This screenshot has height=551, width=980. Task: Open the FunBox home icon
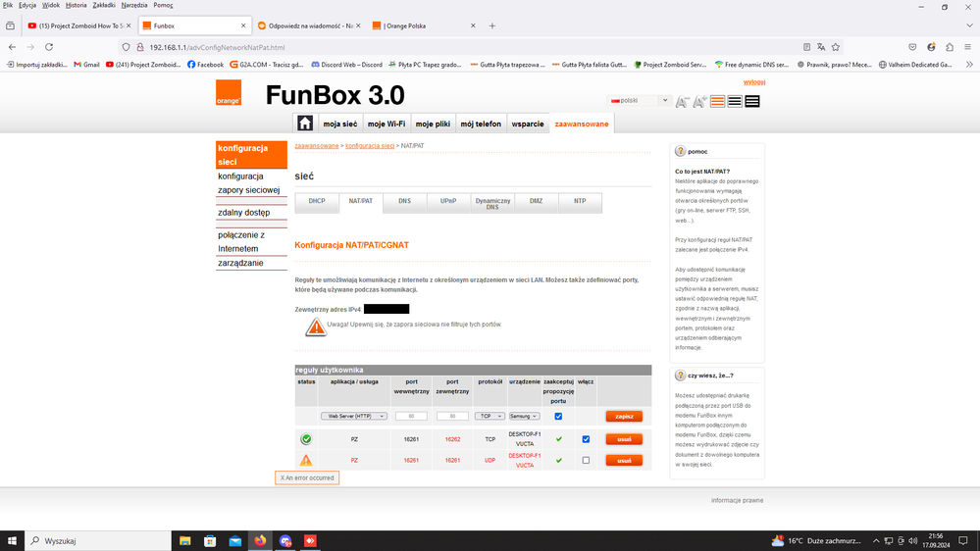pyautogui.click(x=304, y=124)
